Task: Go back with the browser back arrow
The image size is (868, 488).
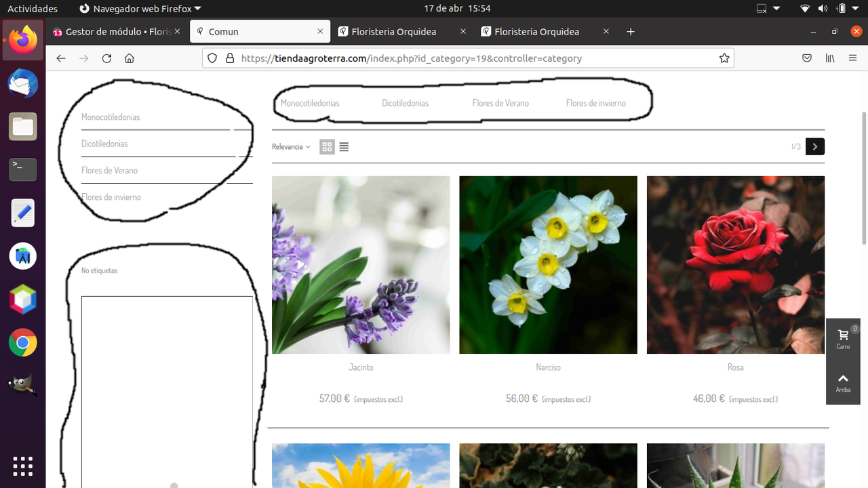Action: (x=61, y=58)
